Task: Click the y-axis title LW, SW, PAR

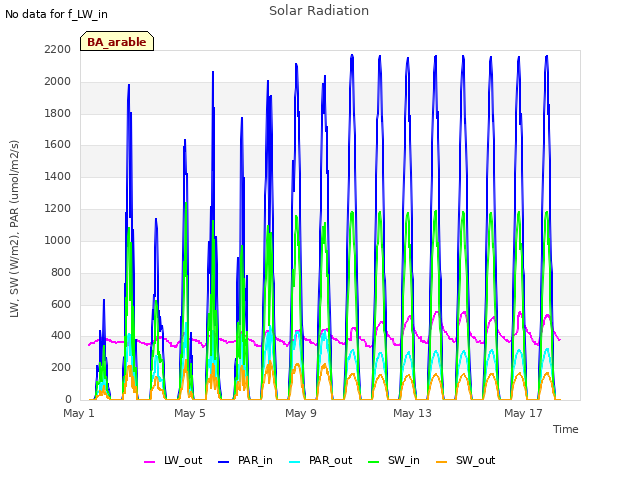Action: 14,229
